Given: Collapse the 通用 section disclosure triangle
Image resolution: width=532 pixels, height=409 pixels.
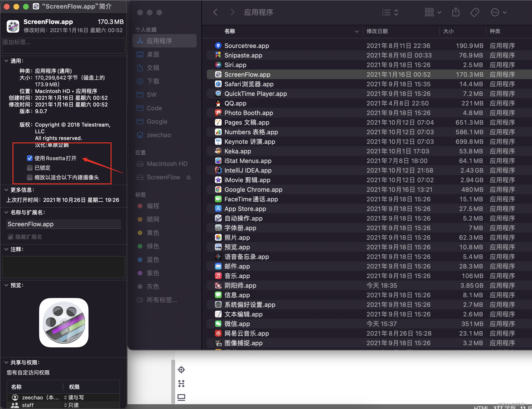Looking at the screenshot, I should 6,61.
